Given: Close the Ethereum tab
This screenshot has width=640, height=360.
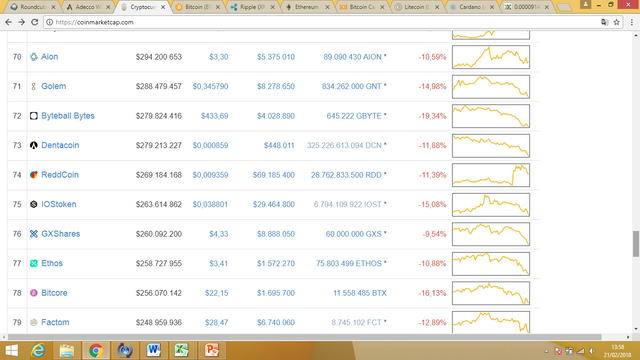Looking at the screenshot, I should 327,7.
